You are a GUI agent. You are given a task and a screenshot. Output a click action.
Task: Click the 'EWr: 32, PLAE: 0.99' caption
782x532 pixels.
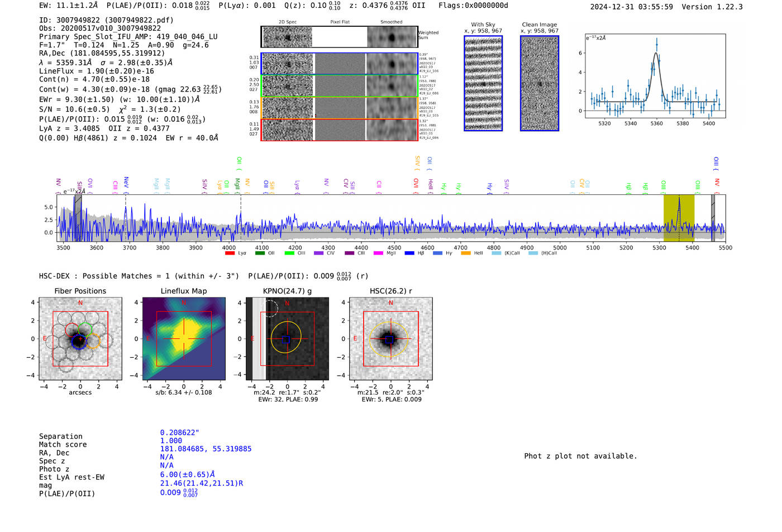coord(288,399)
